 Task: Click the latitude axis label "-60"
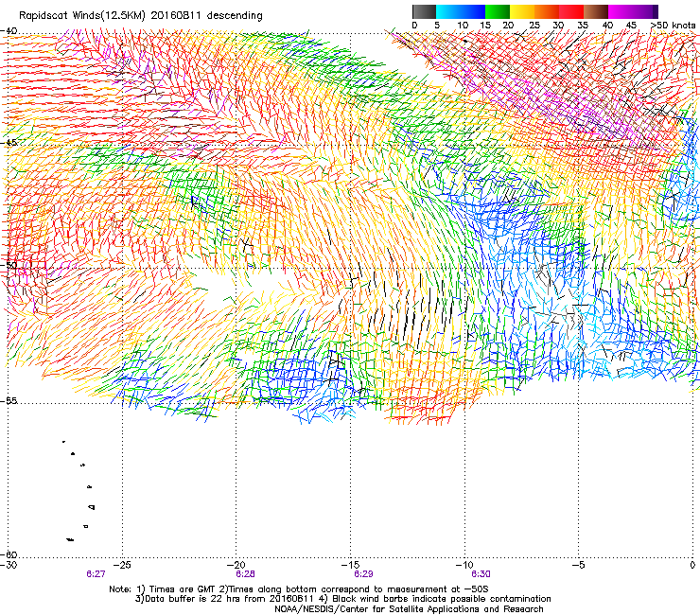point(9,554)
